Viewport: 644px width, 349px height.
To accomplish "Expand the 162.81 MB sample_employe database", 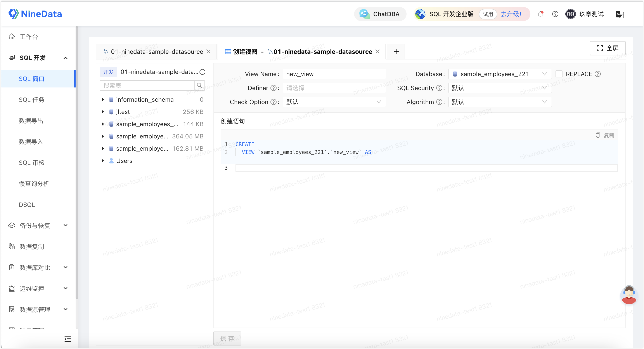I will click(103, 149).
